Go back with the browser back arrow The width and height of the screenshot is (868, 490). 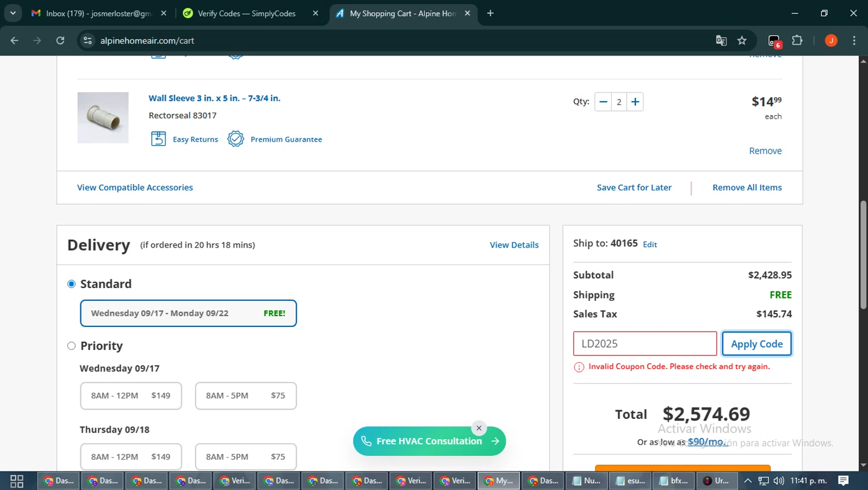pos(14,40)
